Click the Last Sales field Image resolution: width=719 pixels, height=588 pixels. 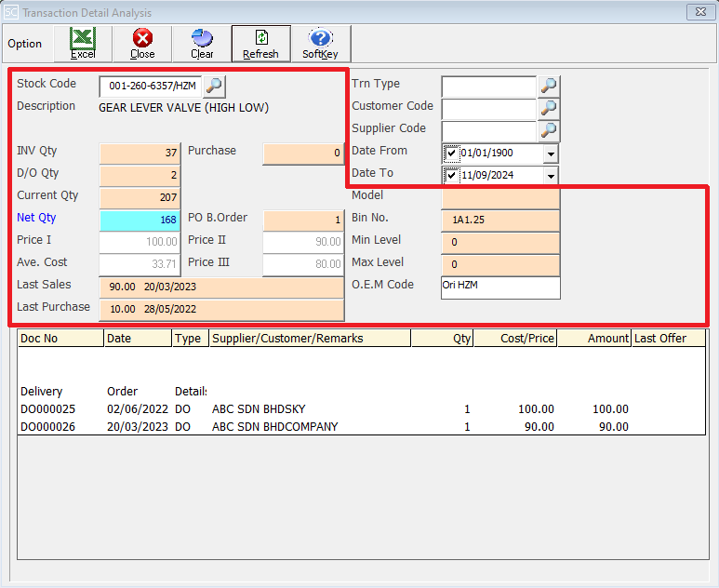(x=221, y=287)
